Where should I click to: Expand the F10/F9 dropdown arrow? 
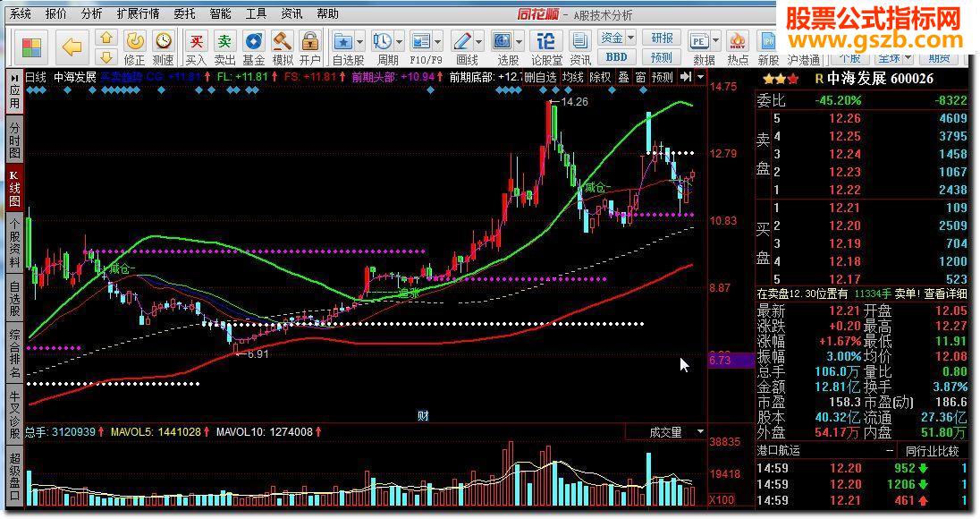[438, 42]
